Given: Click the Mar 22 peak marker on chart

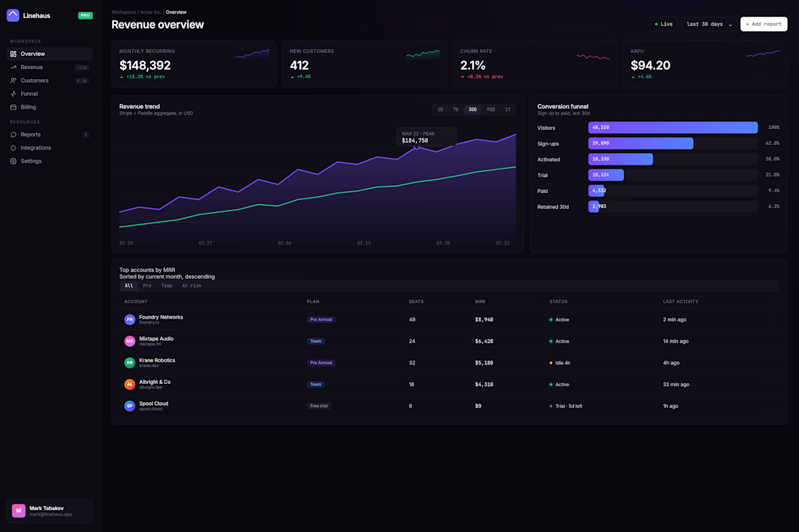Looking at the screenshot, I should (417, 147).
